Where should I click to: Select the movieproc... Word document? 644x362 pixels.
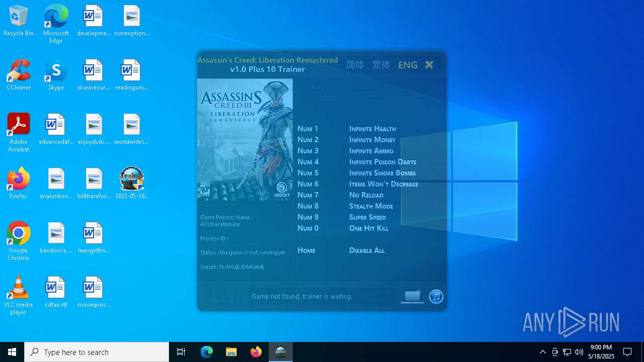(94, 293)
